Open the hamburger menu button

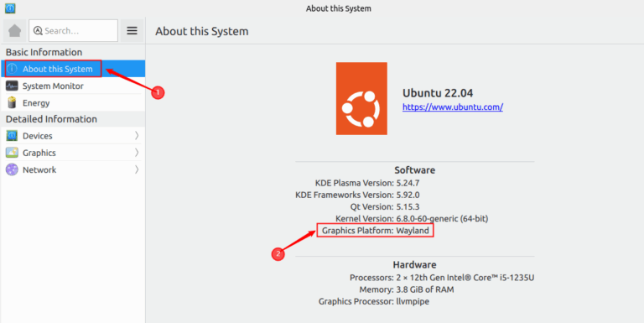pyautogui.click(x=132, y=30)
